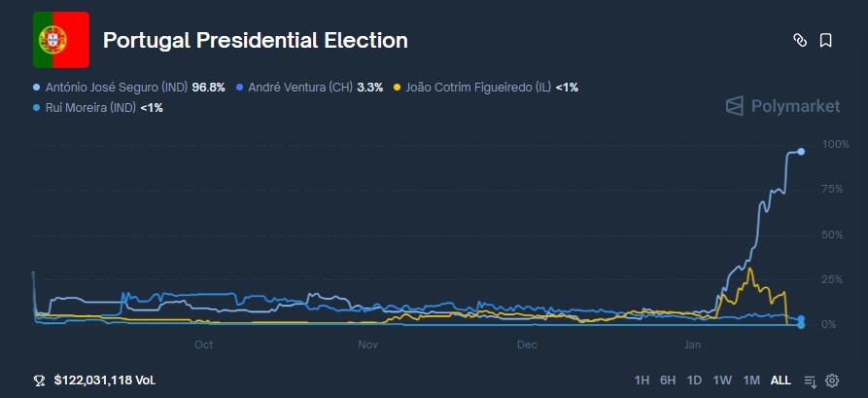The width and height of the screenshot is (868, 398).
Task: Switch chart to 6H range
Action: pyautogui.click(x=668, y=380)
